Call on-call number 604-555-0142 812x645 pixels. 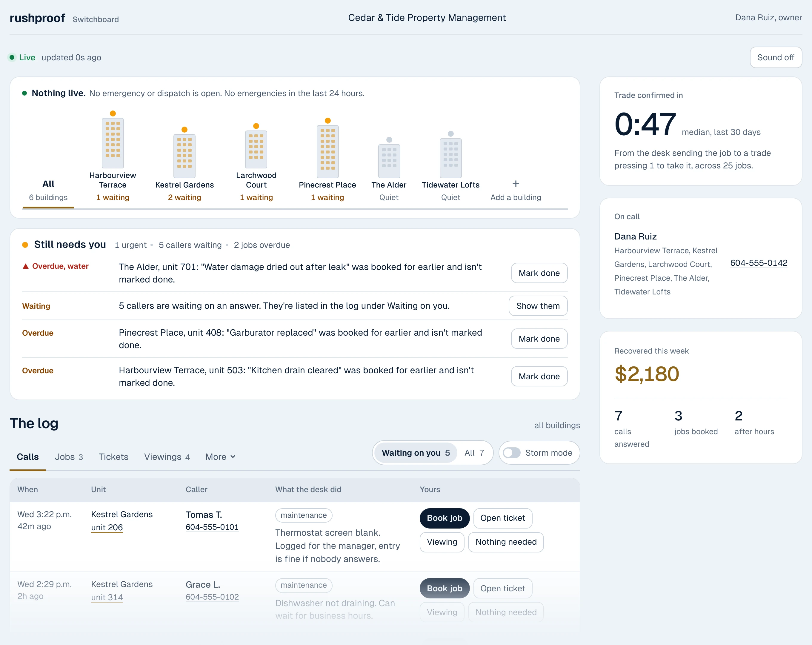(759, 263)
